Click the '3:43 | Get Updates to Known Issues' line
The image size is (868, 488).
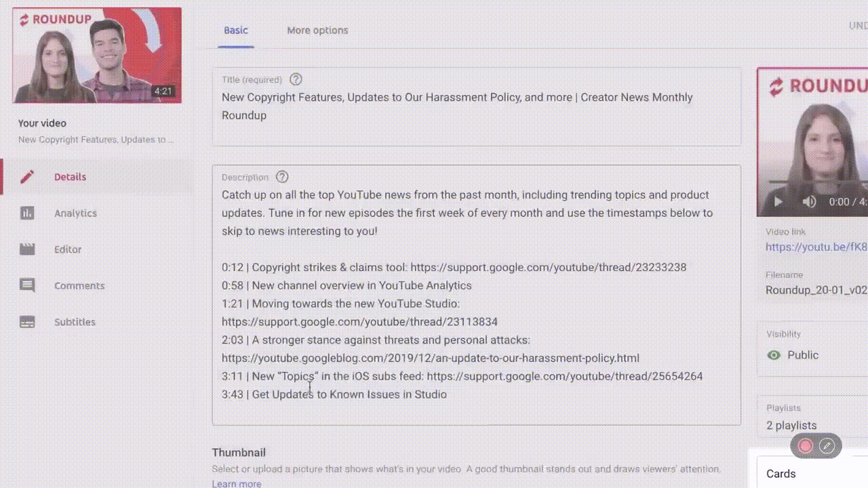click(334, 394)
